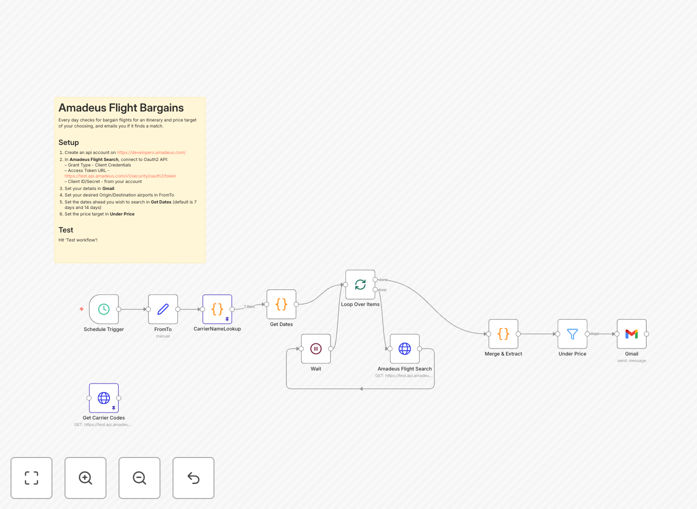Screen dimensions: 697x509
Task: Click the Wait node input connector
Action: (x=301, y=349)
